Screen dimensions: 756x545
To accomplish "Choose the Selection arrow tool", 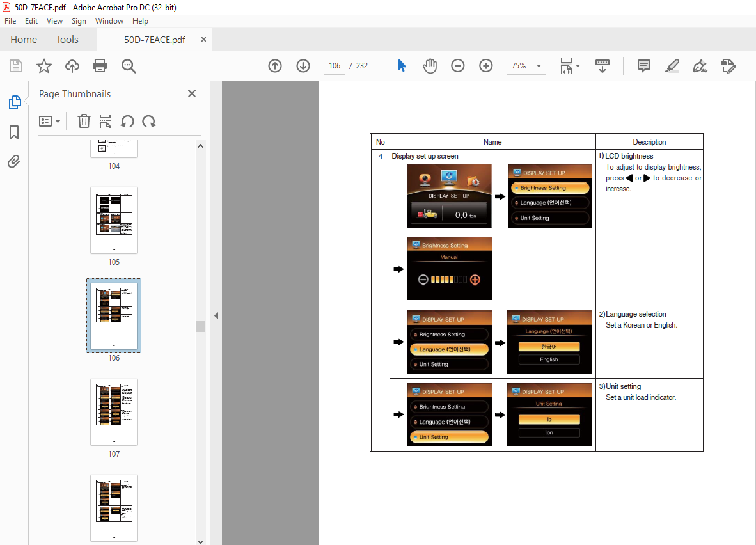I will tap(402, 66).
